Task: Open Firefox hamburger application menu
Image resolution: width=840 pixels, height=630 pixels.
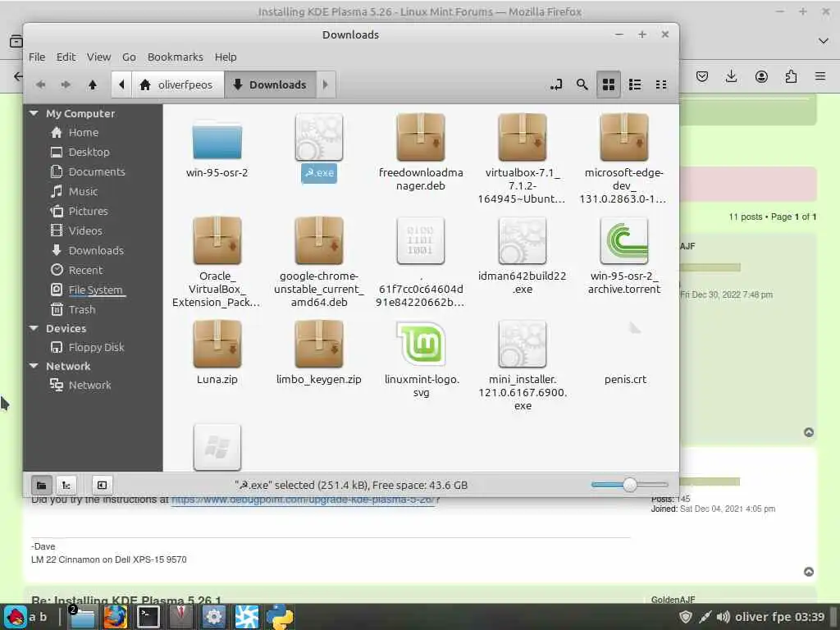Action: click(820, 76)
